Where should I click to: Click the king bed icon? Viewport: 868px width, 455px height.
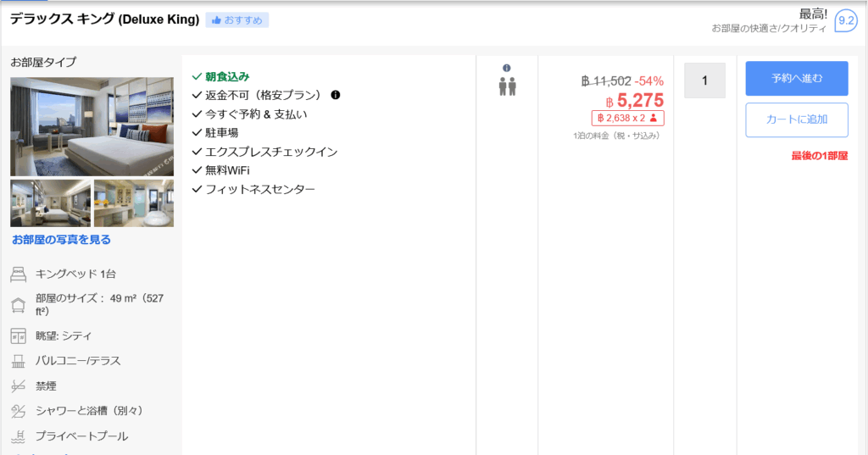tap(18, 274)
